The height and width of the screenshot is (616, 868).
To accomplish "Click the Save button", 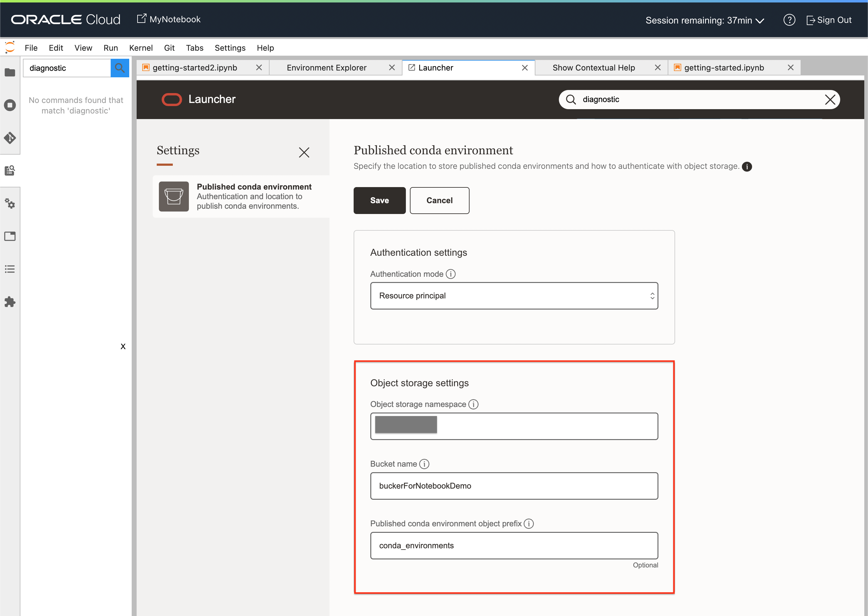I will click(380, 200).
